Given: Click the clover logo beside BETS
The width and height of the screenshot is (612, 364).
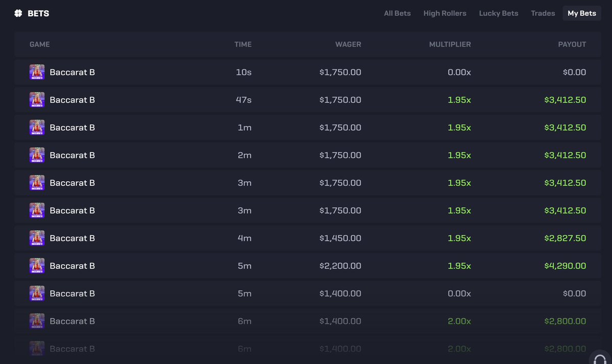Looking at the screenshot, I should click(x=18, y=13).
